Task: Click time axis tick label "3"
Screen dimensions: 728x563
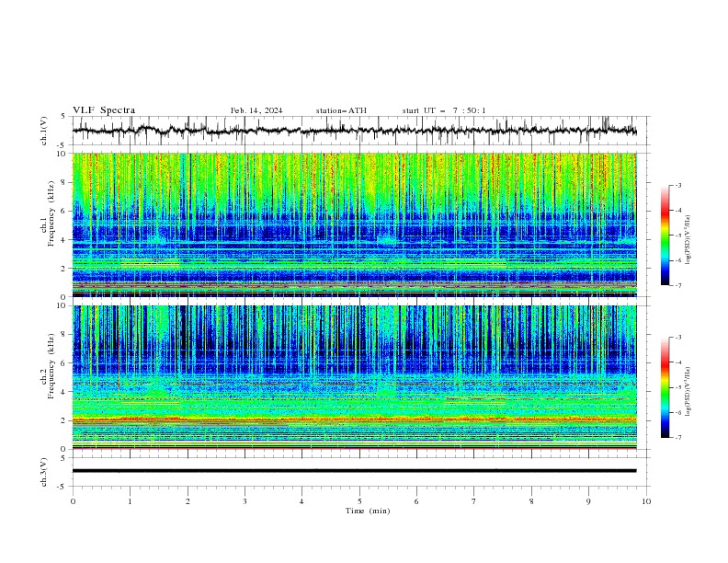Action: click(245, 501)
